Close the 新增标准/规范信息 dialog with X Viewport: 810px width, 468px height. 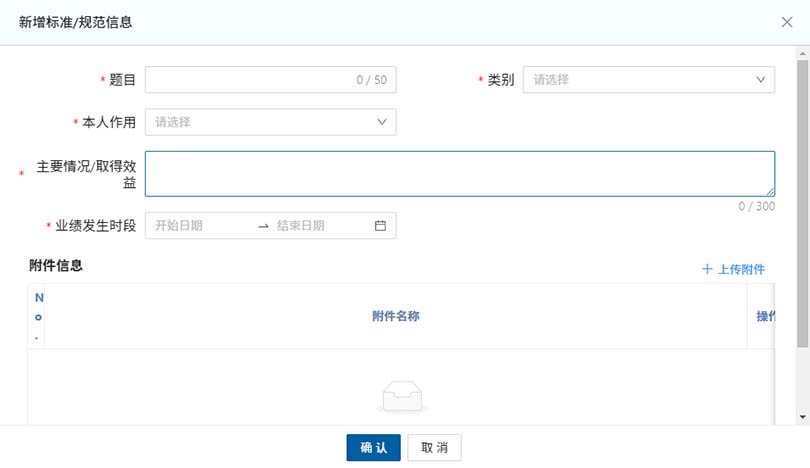pyautogui.click(x=787, y=22)
